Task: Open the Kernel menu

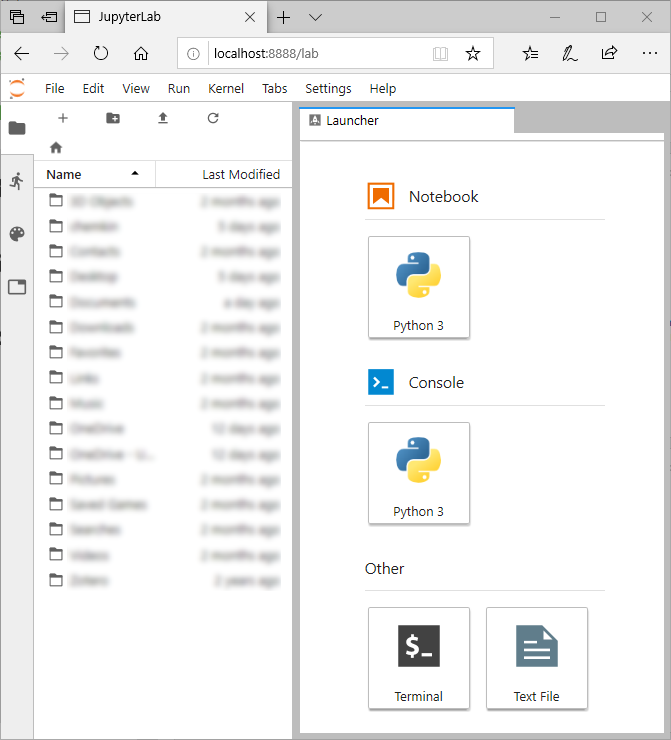Action: tap(226, 88)
